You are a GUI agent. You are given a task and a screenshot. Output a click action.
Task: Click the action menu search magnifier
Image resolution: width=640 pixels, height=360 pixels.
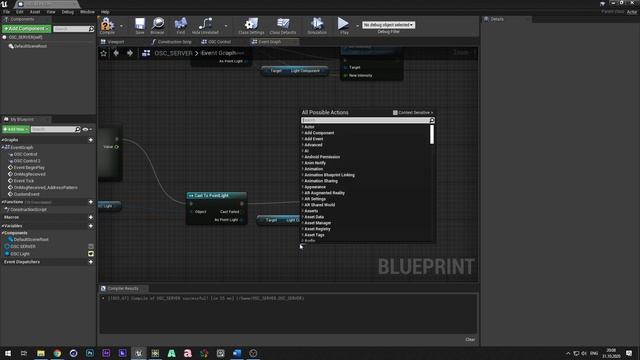432,120
